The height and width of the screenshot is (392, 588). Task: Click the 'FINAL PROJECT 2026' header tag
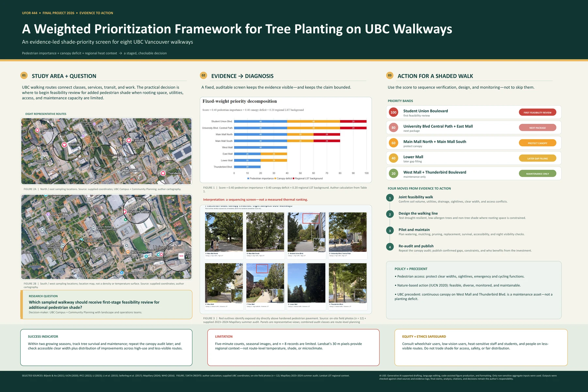(58, 13)
